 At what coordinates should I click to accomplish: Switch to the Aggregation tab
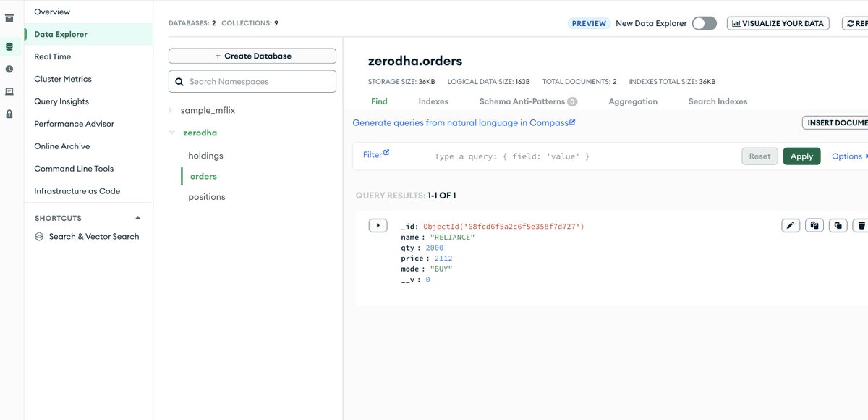pyautogui.click(x=633, y=101)
